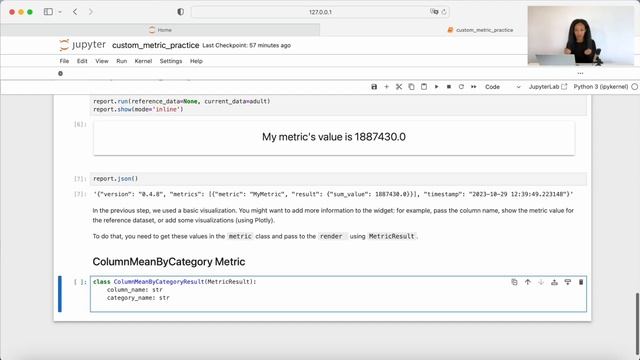The width and height of the screenshot is (640, 360).
Task: Open the Kernel menu
Action: (143, 61)
